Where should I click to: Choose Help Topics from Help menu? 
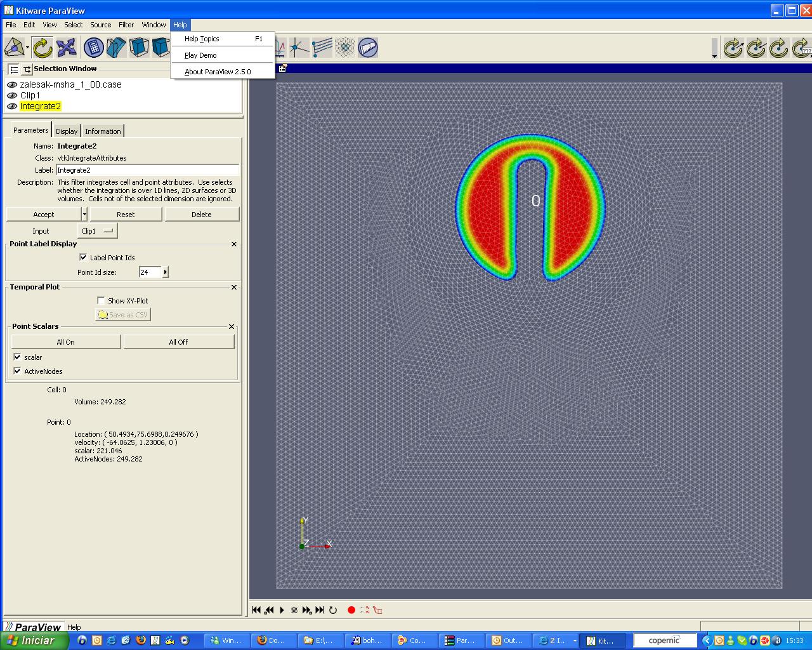[223, 39]
